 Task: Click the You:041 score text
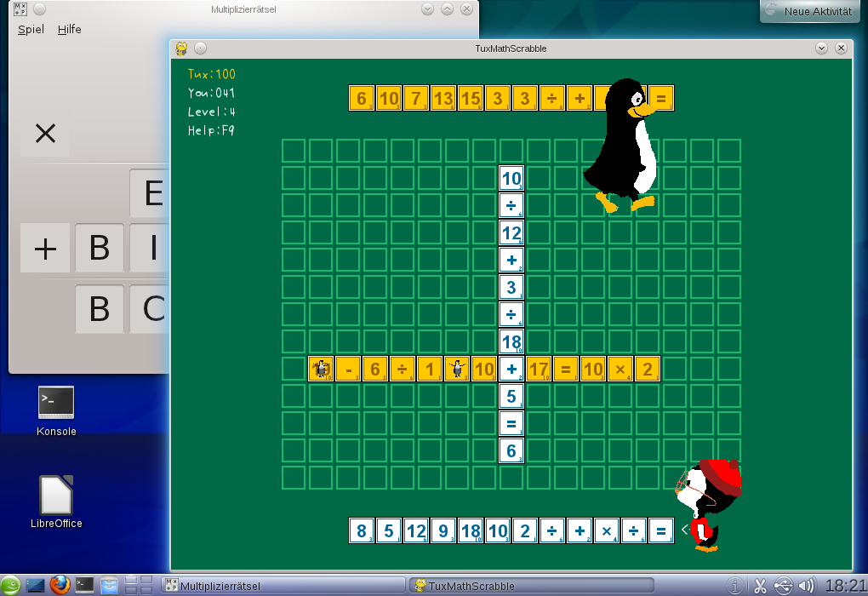211,93
